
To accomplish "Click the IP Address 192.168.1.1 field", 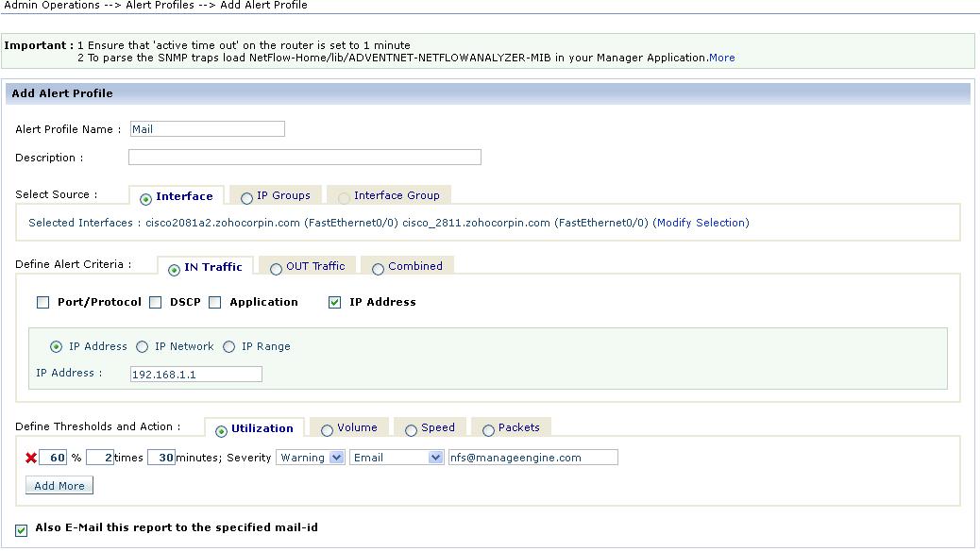I will (196, 375).
